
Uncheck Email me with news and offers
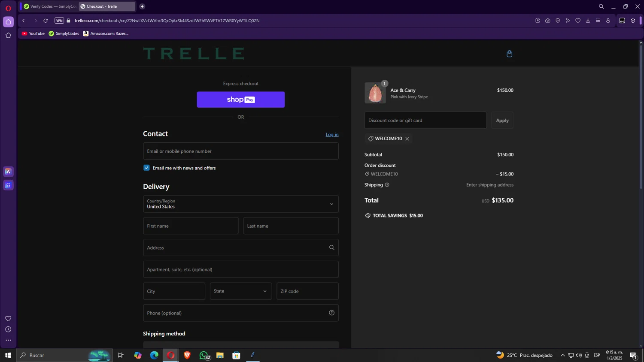point(146,168)
